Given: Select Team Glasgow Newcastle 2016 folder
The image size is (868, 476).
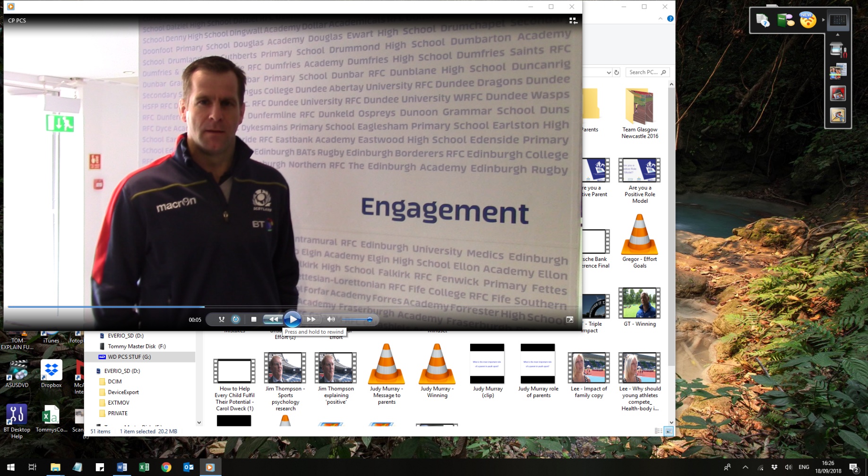Looking at the screenshot, I should pos(640,114).
